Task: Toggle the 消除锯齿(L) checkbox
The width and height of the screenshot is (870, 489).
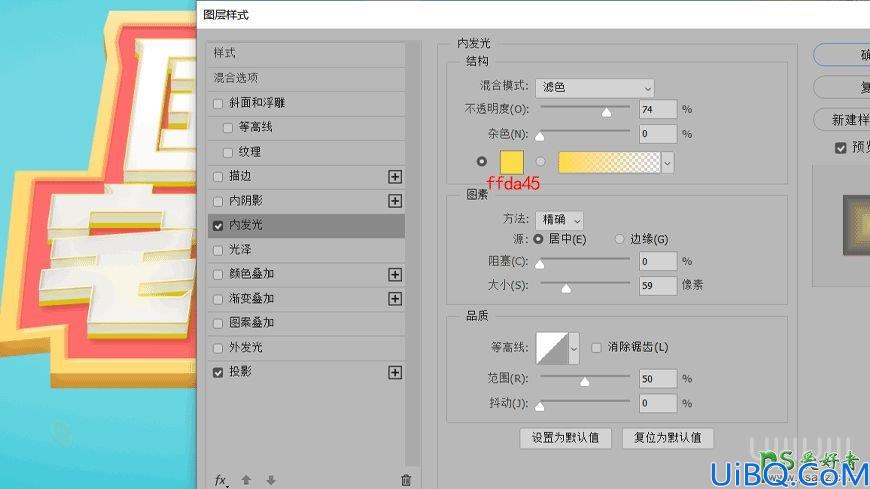Action: point(596,348)
